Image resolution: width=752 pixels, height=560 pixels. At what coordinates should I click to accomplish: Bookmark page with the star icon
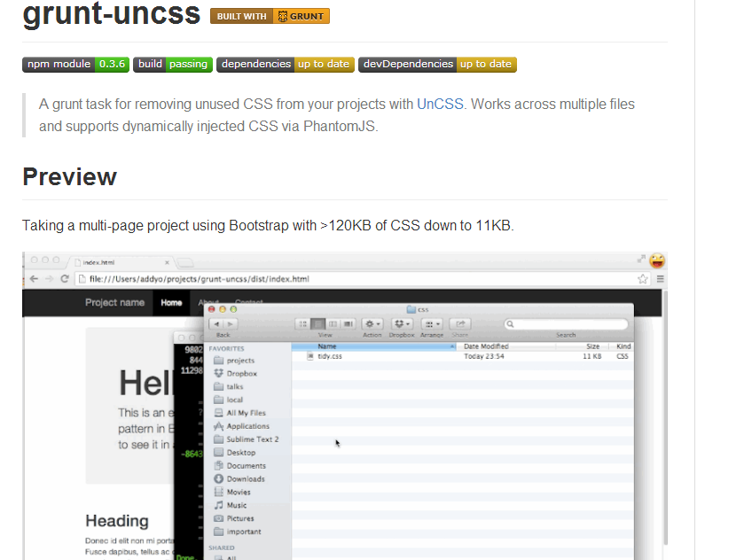click(643, 279)
